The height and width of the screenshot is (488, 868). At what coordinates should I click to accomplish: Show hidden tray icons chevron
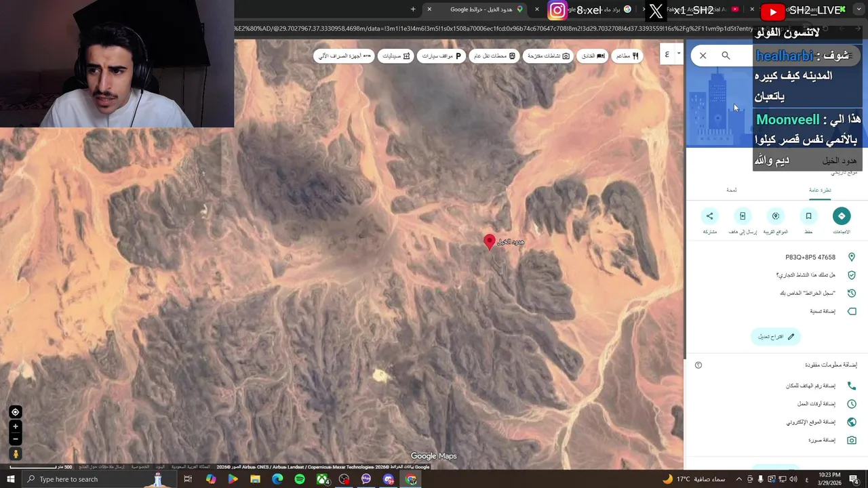pos(739,479)
